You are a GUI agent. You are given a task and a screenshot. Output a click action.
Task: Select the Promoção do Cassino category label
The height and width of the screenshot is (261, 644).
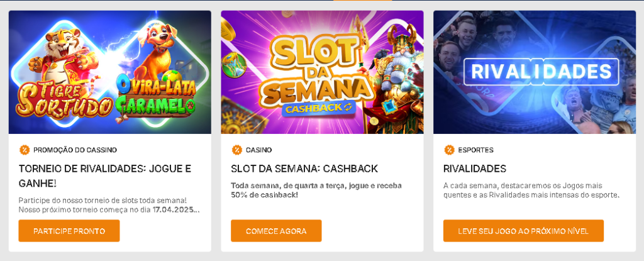click(x=75, y=150)
